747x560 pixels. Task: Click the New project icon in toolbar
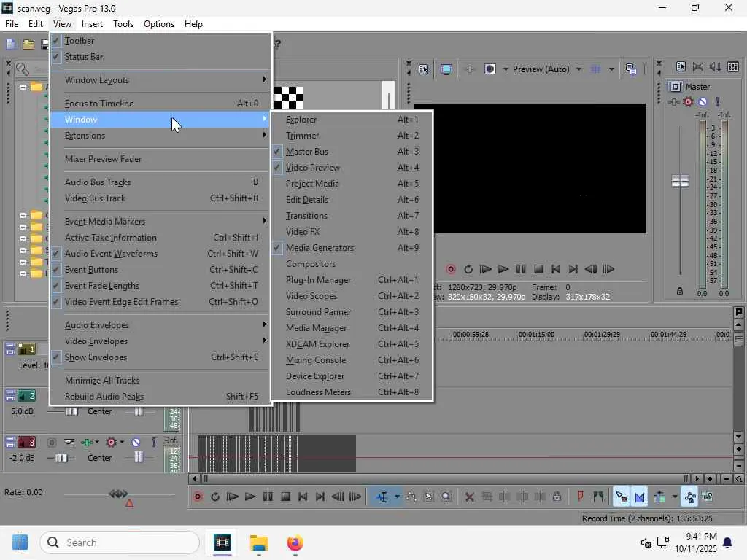pos(10,44)
